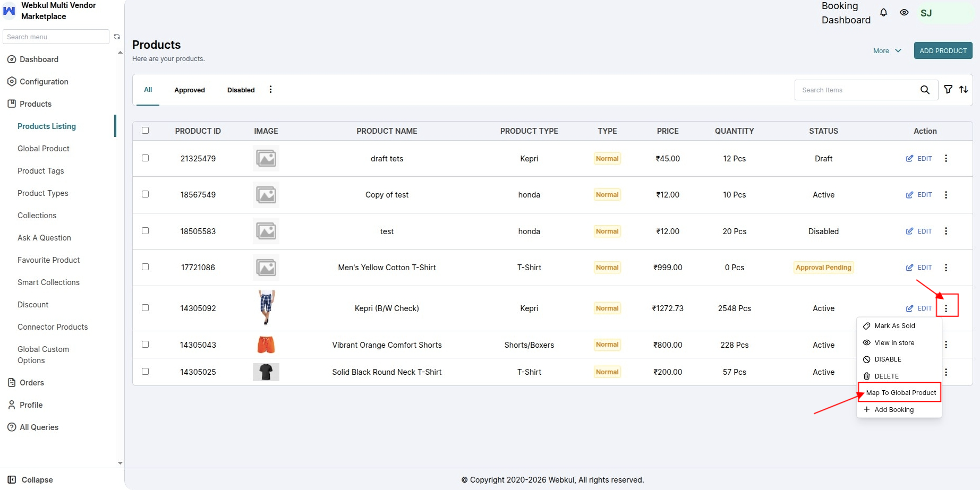The height and width of the screenshot is (490, 980).
Task: Open actions menu for Solid Black Round Neck T-Shirt
Action: click(946, 372)
